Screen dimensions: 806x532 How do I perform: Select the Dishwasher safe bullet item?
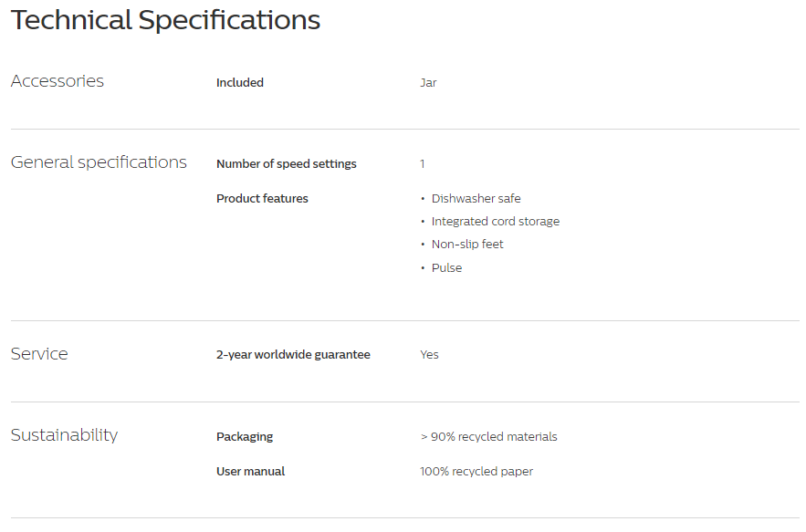(x=476, y=198)
